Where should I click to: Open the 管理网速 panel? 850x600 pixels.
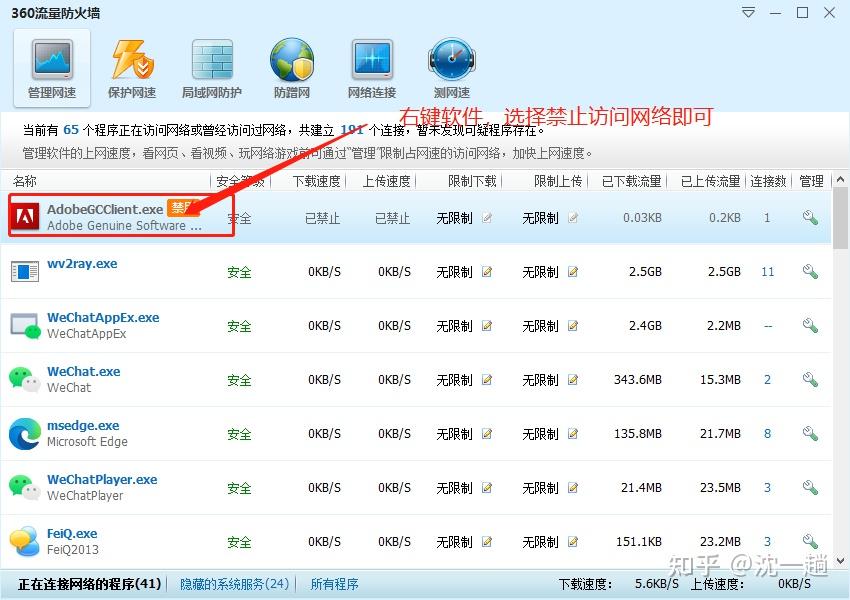click(51, 66)
